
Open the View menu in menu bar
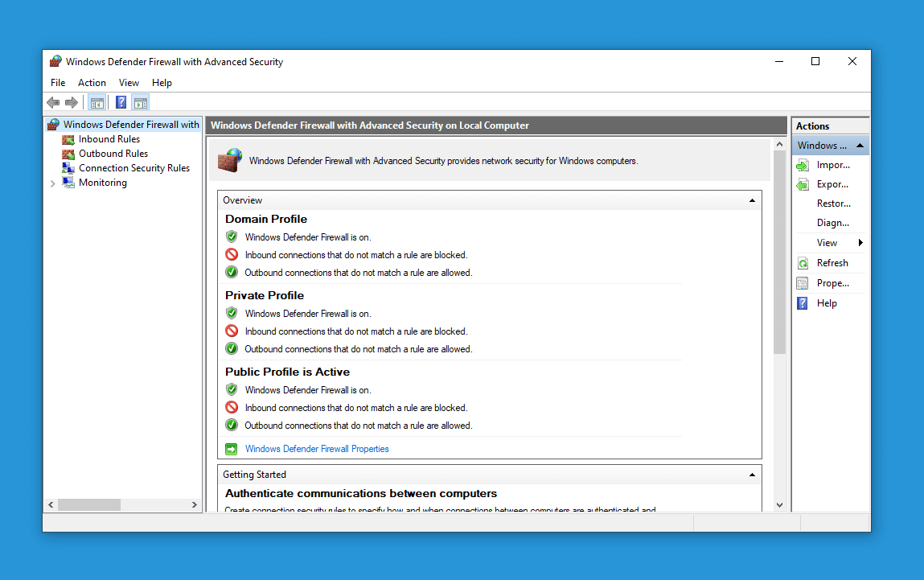click(129, 83)
